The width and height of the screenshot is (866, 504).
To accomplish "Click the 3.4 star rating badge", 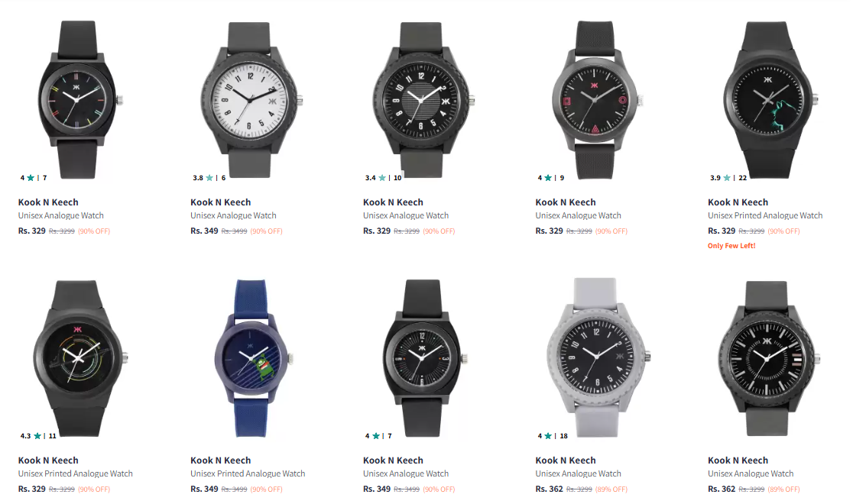I will pyautogui.click(x=383, y=178).
